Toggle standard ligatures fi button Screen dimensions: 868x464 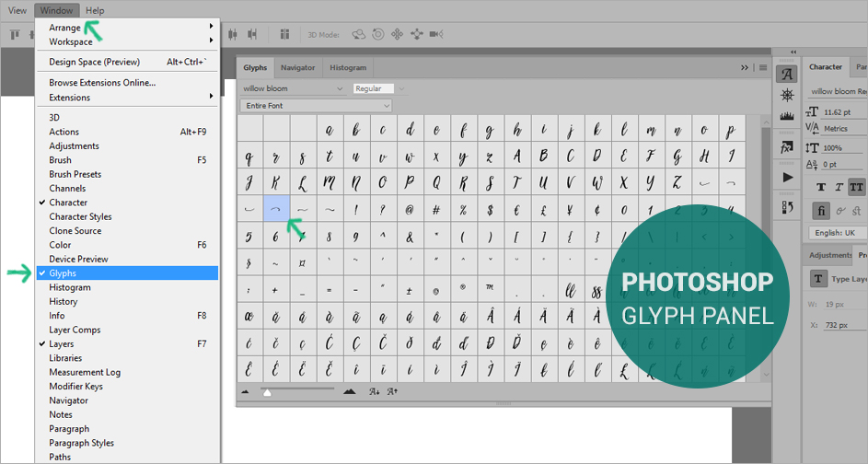click(x=821, y=211)
